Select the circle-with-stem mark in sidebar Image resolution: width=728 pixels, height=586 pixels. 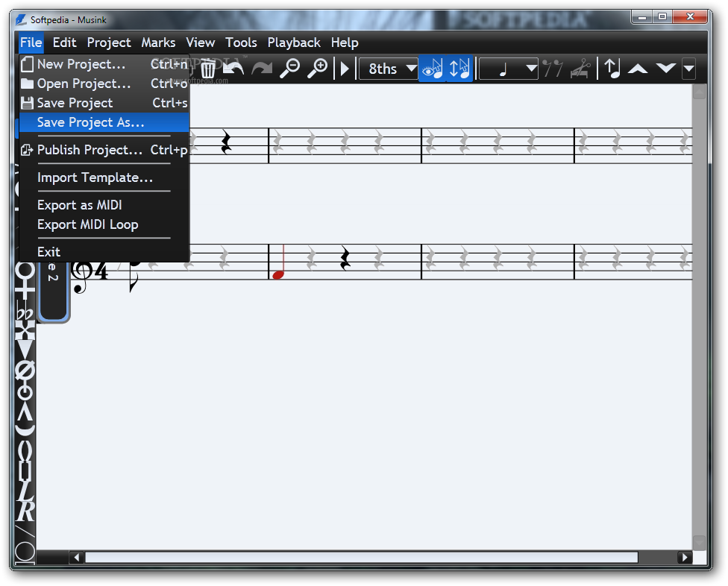25,391
